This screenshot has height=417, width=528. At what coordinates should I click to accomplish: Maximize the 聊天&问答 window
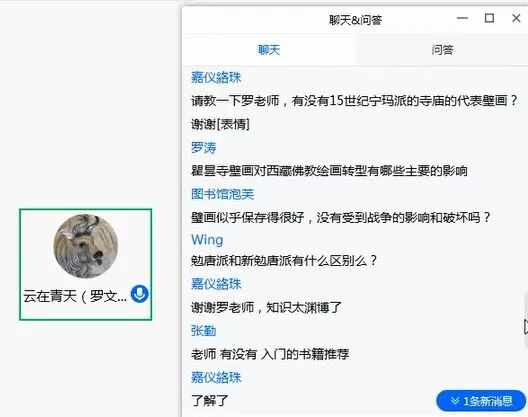click(489, 18)
